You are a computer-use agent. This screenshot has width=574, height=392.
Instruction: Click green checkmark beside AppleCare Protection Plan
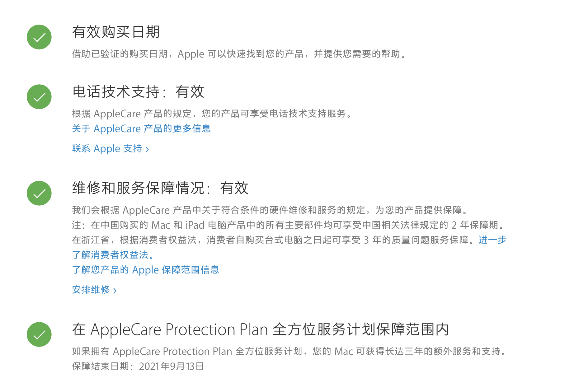(39, 334)
